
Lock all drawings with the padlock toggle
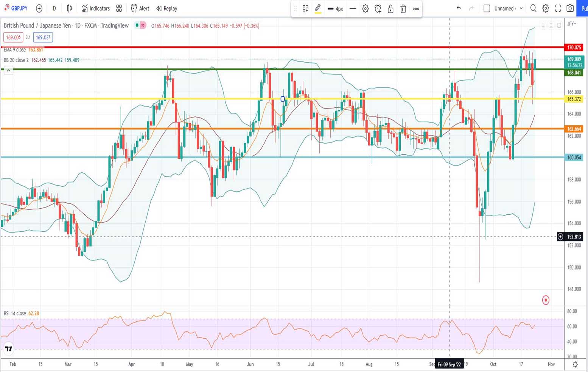pos(390,8)
